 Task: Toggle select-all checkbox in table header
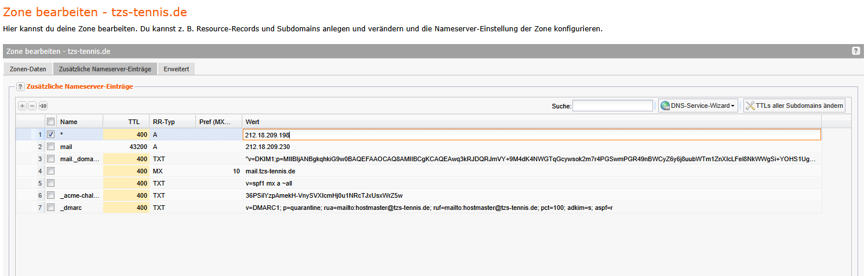pyautogui.click(x=50, y=122)
